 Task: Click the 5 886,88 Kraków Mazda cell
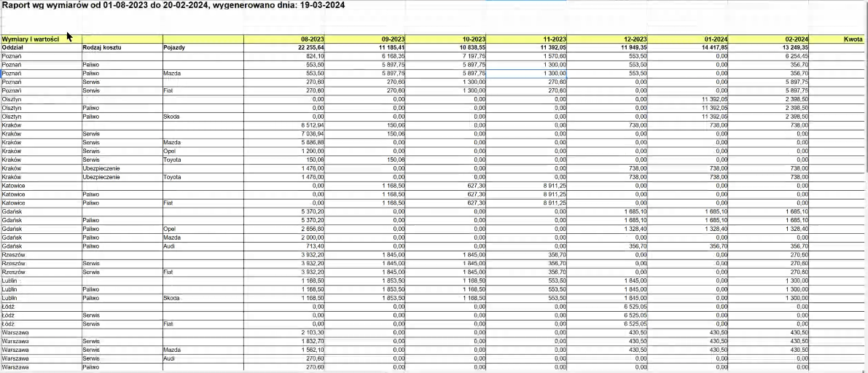(x=284, y=143)
